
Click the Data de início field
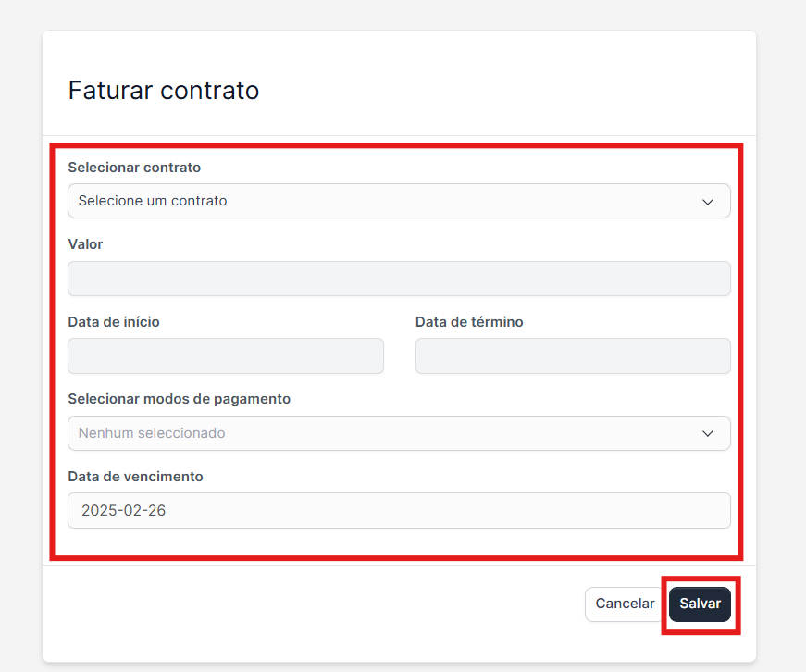(226, 356)
